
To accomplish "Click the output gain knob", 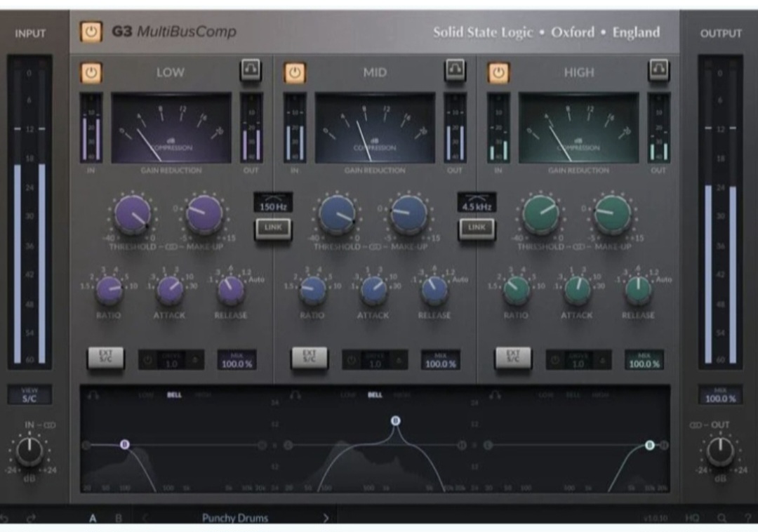I will [720, 451].
